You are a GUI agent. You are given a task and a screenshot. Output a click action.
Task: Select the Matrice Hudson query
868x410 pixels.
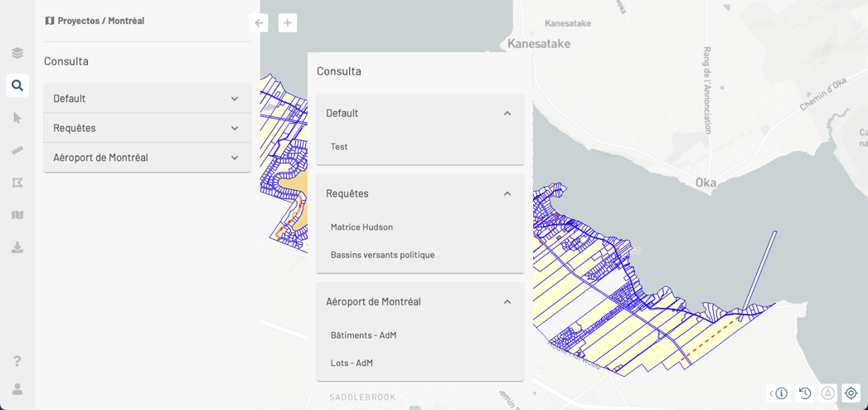coord(361,227)
